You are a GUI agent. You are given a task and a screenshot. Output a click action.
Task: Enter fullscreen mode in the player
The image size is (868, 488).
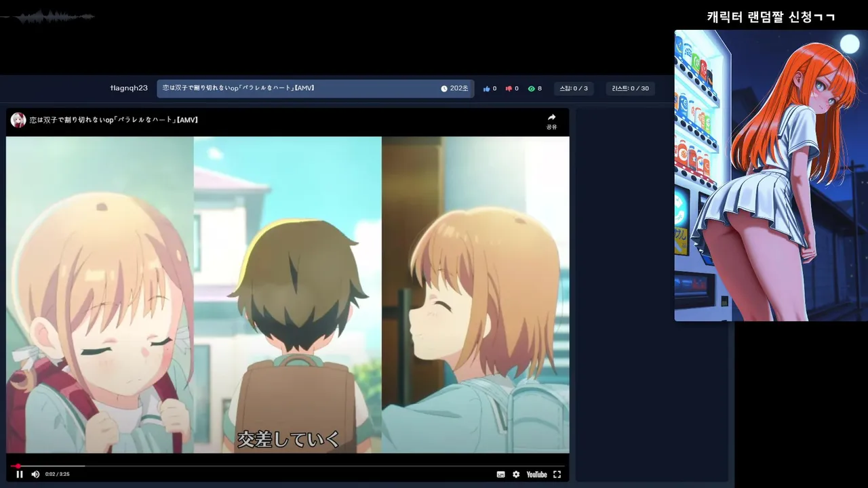(557, 474)
